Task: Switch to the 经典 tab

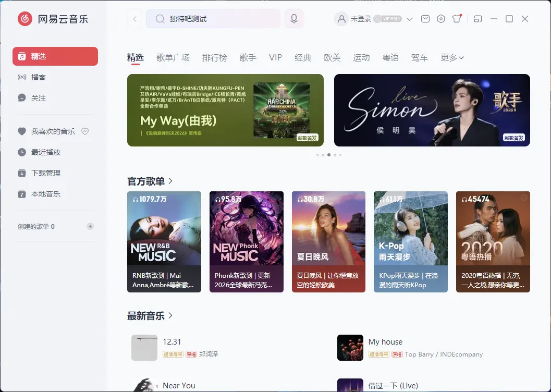Action: click(x=303, y=57)
